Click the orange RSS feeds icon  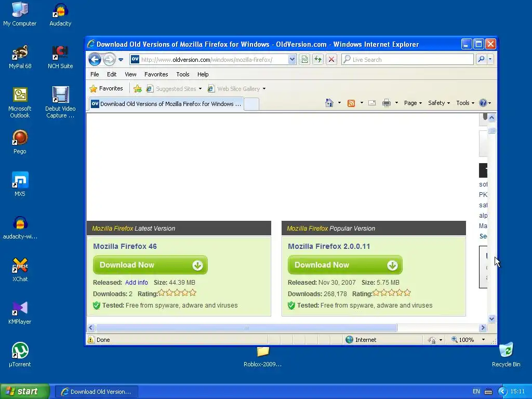click(x=351, y=103)
